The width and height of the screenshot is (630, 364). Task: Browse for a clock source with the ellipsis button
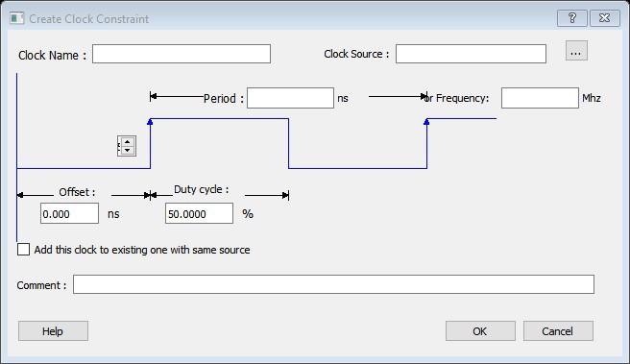[576, 51]
